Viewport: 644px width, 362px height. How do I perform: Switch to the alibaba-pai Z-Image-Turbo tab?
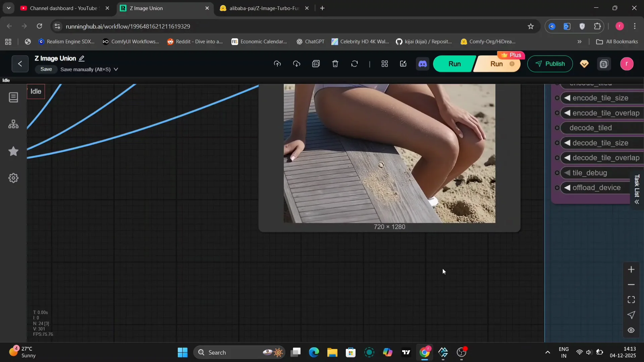click(x=264, y=8)
